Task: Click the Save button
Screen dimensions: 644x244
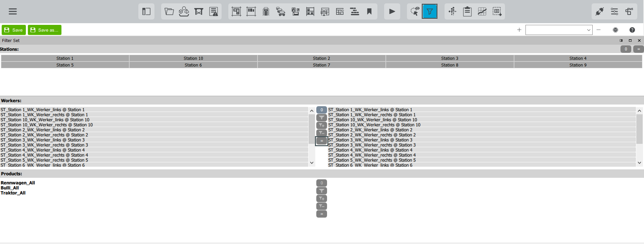Action: (14, 30)
